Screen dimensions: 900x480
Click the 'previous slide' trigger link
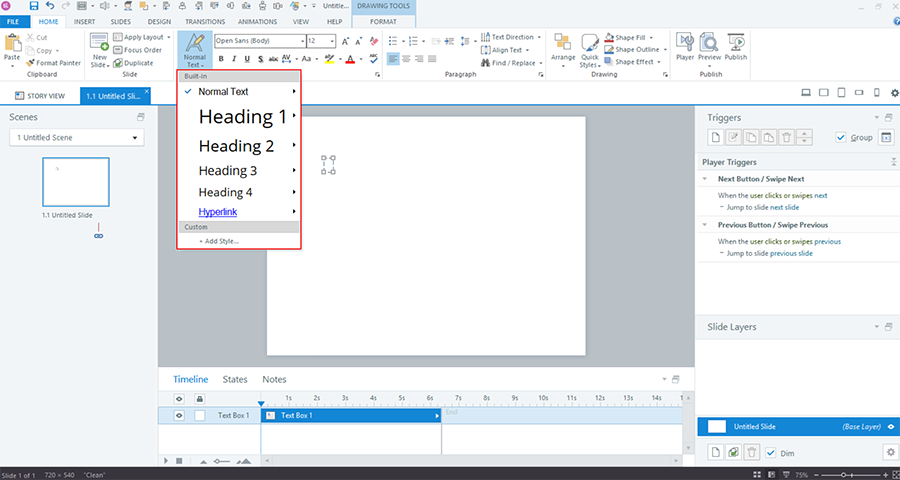791,253
